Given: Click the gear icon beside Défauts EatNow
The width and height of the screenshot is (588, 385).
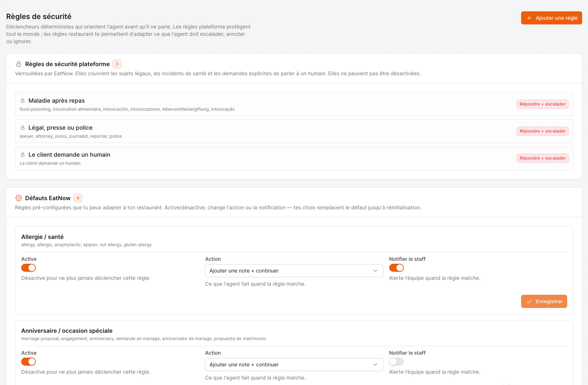Looking at the screenshot, I should coord(19,198).
